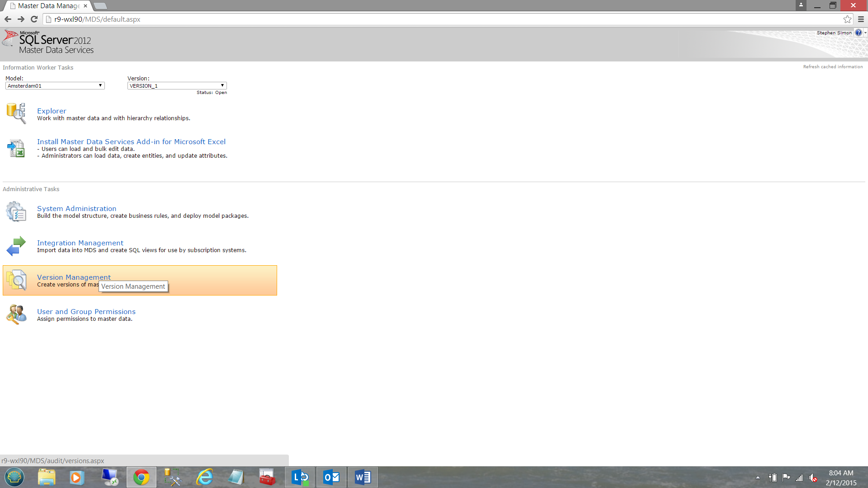Screen dimensions: 868x488
Task: Click the Version Management folder icon
Action: 16,280
